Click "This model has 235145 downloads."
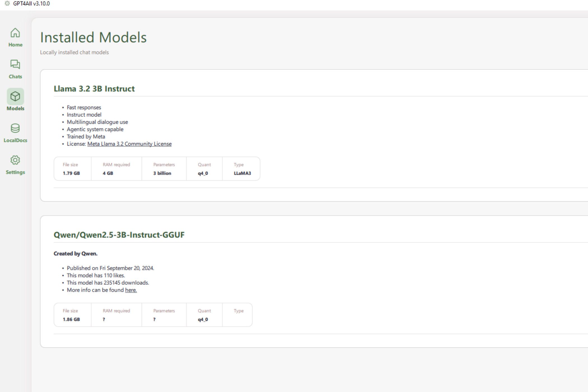The height and width of the screenshot is (392, 588). (x=108, y=283)
